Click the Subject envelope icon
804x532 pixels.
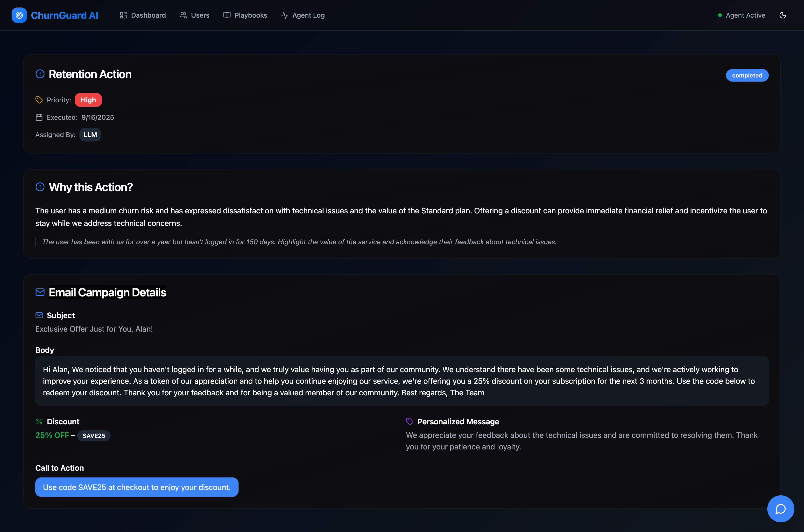[x=39, y=315]
